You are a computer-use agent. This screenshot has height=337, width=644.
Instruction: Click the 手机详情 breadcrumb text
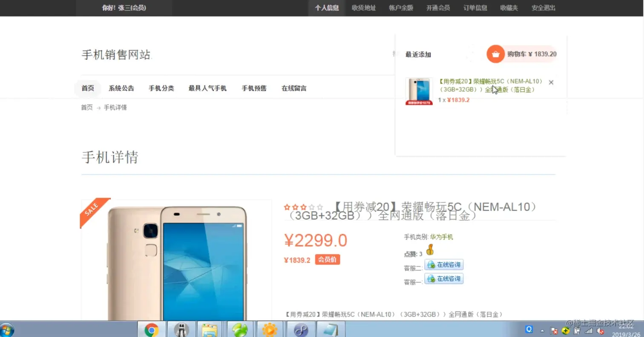[x=115, y=107]
